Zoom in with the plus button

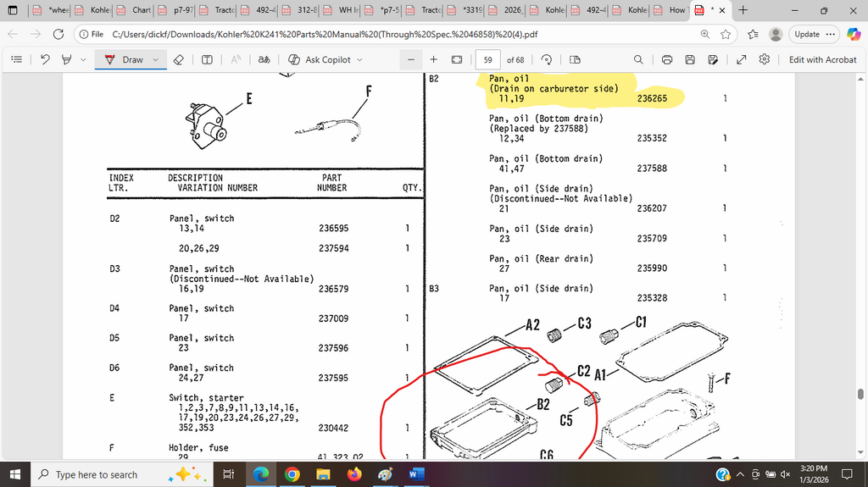pos(433,59)
